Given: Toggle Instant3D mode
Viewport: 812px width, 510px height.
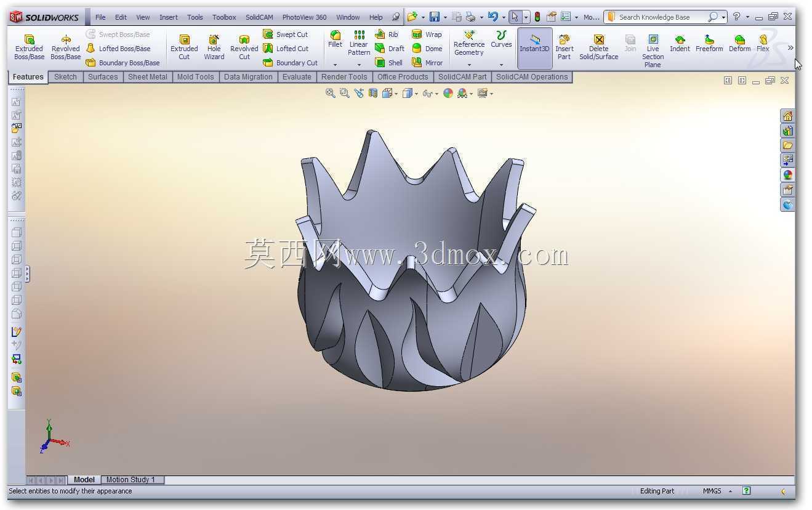Looking at the screenshot, I should (534, 47).
